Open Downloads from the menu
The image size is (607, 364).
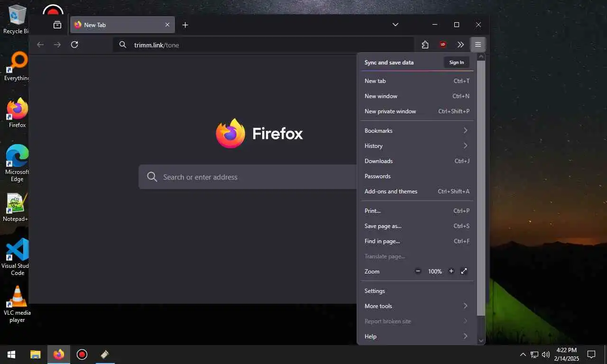(417, 161)
